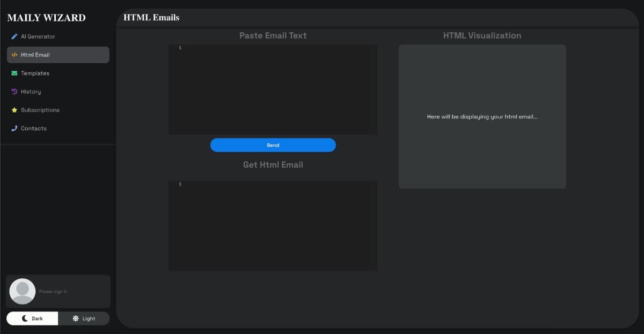
Task: Open the History section
Action: [x=58, y=92]
